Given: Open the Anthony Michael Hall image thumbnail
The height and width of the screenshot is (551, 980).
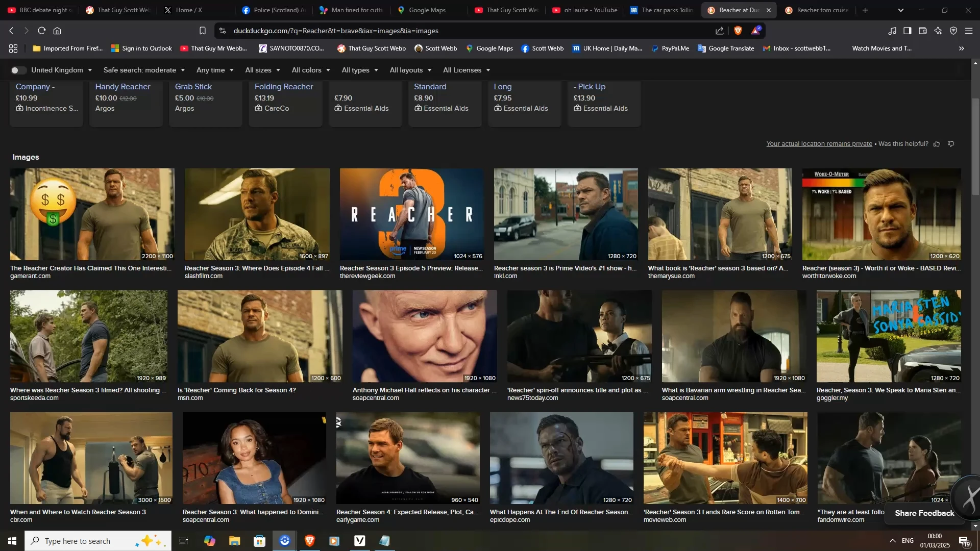Looking at the screenshot, I should pos(425,336).
